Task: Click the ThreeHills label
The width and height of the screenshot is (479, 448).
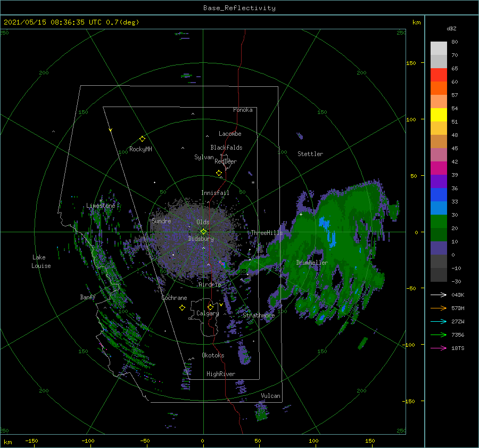Action: pyautogui.click(x=267, y=233)
